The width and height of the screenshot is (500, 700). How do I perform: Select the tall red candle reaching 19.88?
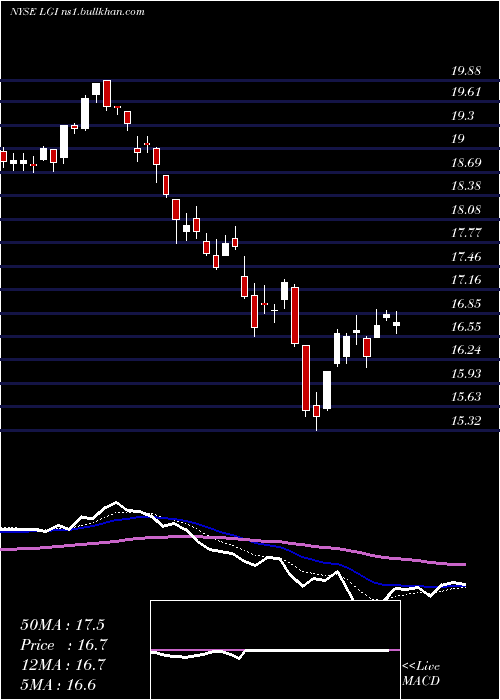107,94
